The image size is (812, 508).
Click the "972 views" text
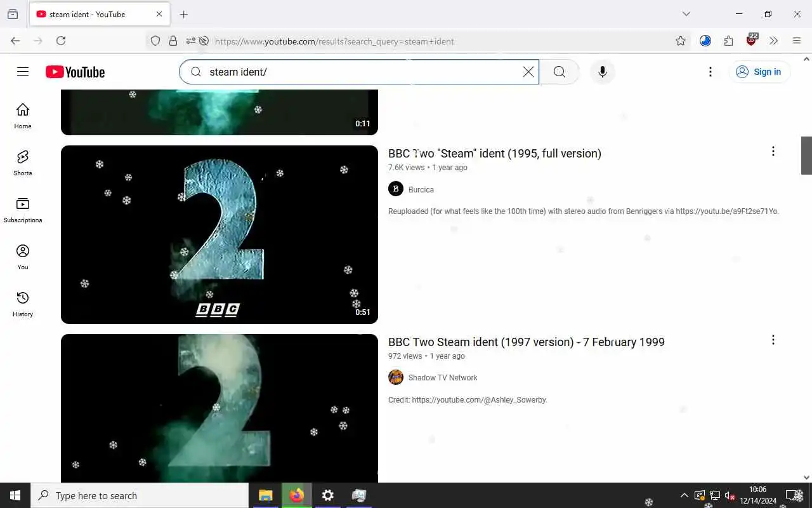(x=405, y=356)
